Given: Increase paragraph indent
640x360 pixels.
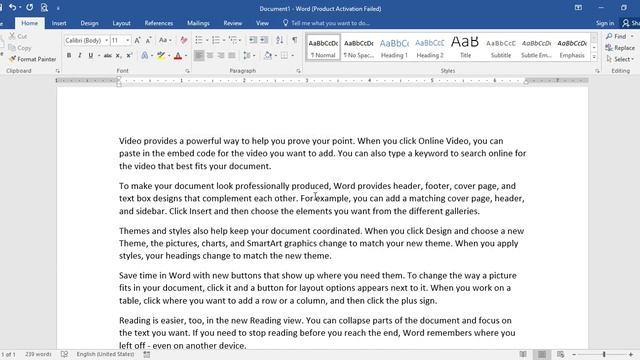Looking at the screenshot, I should point(264,40).
